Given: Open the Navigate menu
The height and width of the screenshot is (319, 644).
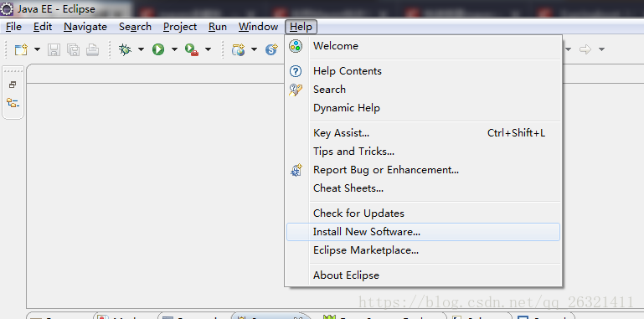Looking at the screenshot, I should [x=85, y=27].
